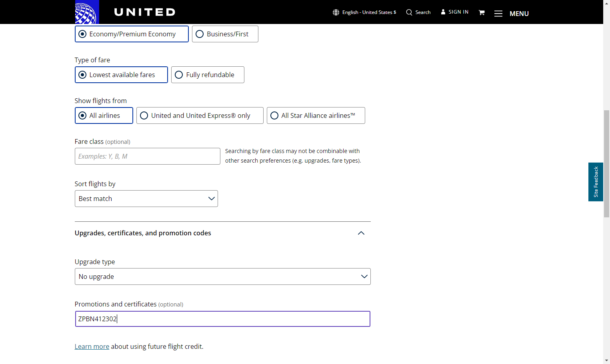Click the Promotions and certificates input field
The width and height of the screenshot is (610, 364).
point(223,319)
